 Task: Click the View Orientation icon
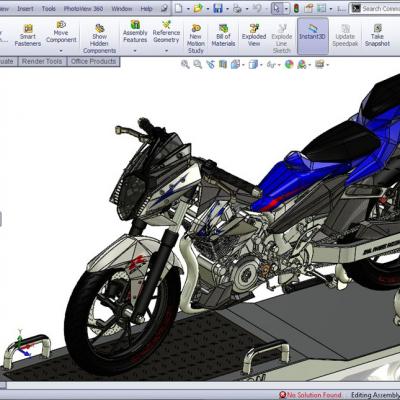(x=235, y=64)
